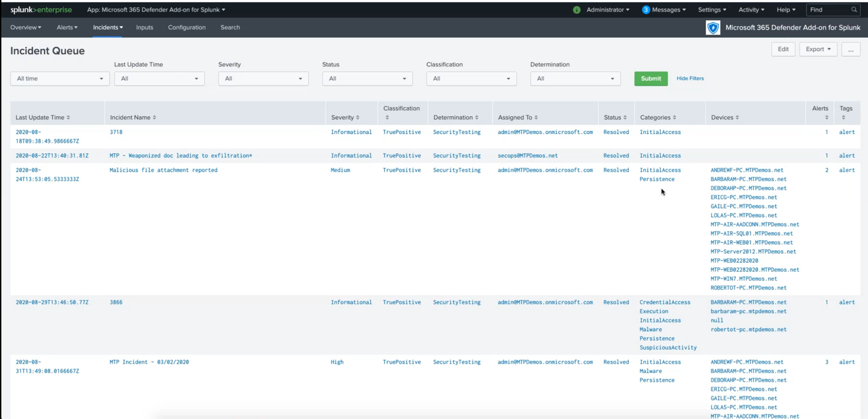Open the Status filter dropdown
Image resolution: width=868 pixels, height=419 pixels.
pyautogui.click(x=367, y=78)
